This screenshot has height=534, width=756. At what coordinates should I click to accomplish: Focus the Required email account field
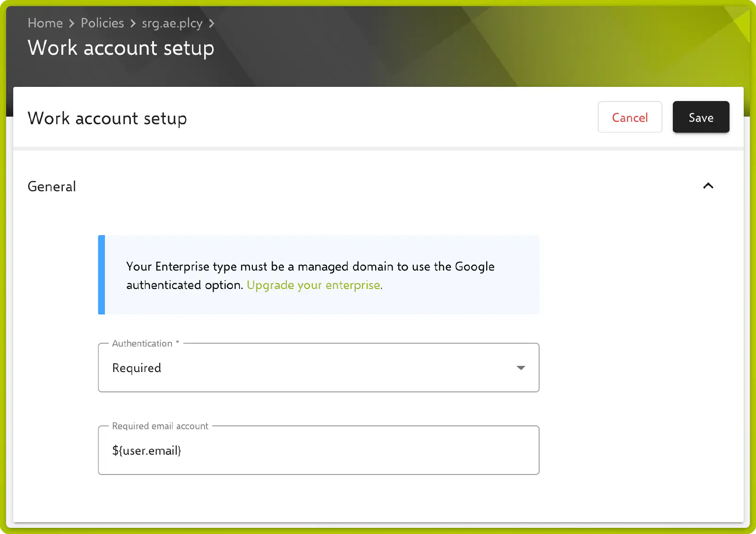[x=318, y=450]
